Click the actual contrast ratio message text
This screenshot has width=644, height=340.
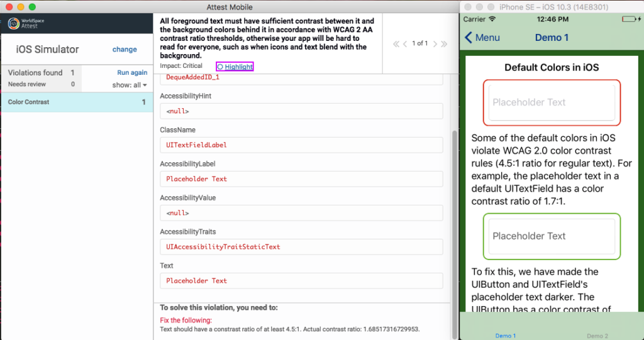[290, 329]
